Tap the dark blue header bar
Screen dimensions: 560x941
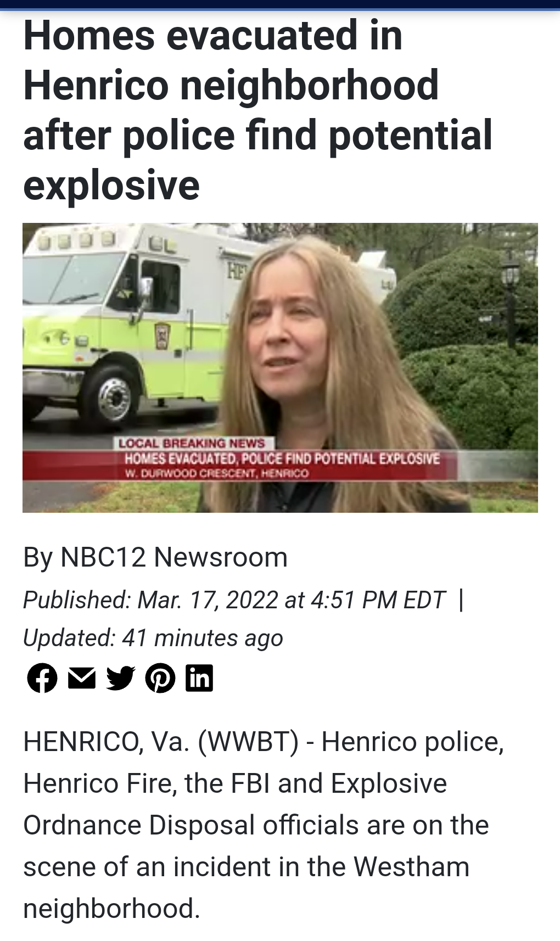tap(280, 4)
